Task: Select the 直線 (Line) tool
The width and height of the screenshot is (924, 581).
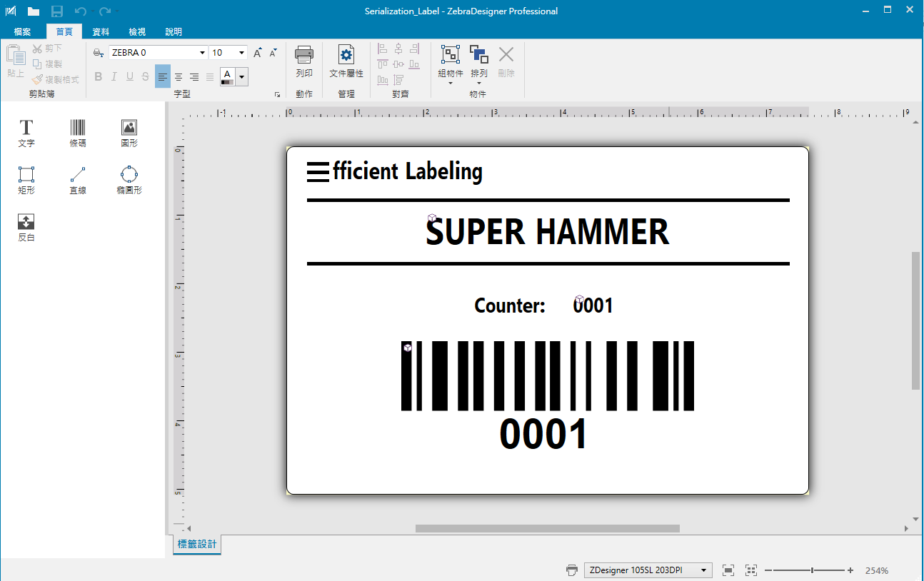Action: coord(78,181)
